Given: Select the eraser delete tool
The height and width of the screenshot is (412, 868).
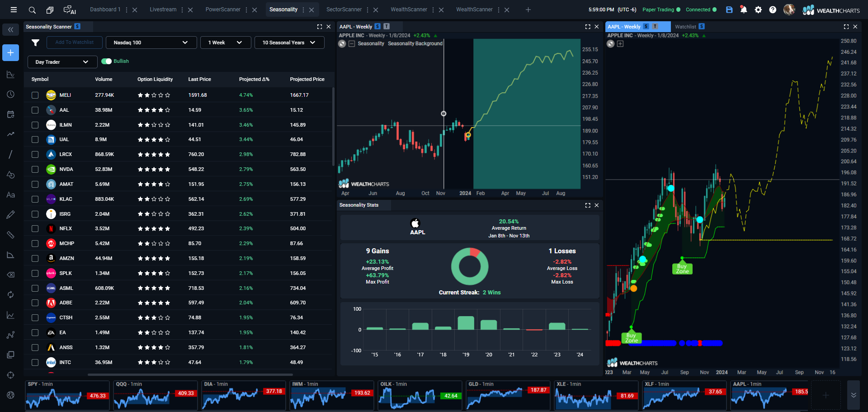Looking at the screenshot, I should (x=10, y=275).
